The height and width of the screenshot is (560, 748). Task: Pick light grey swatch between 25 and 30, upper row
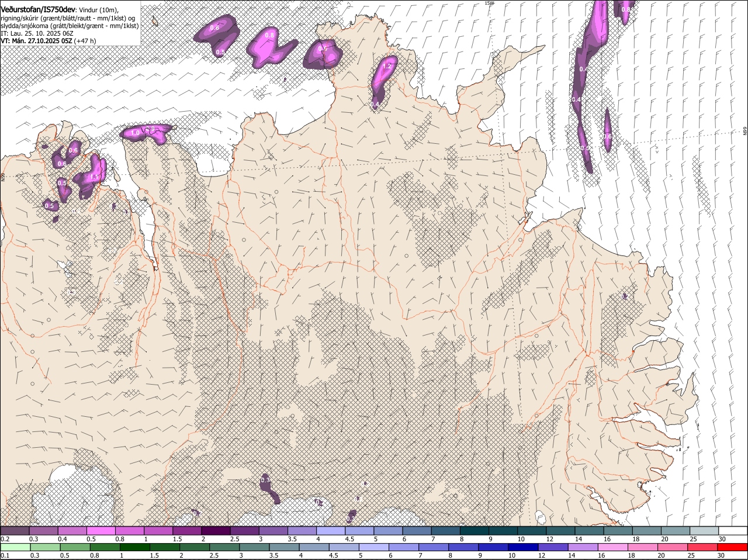704,531
